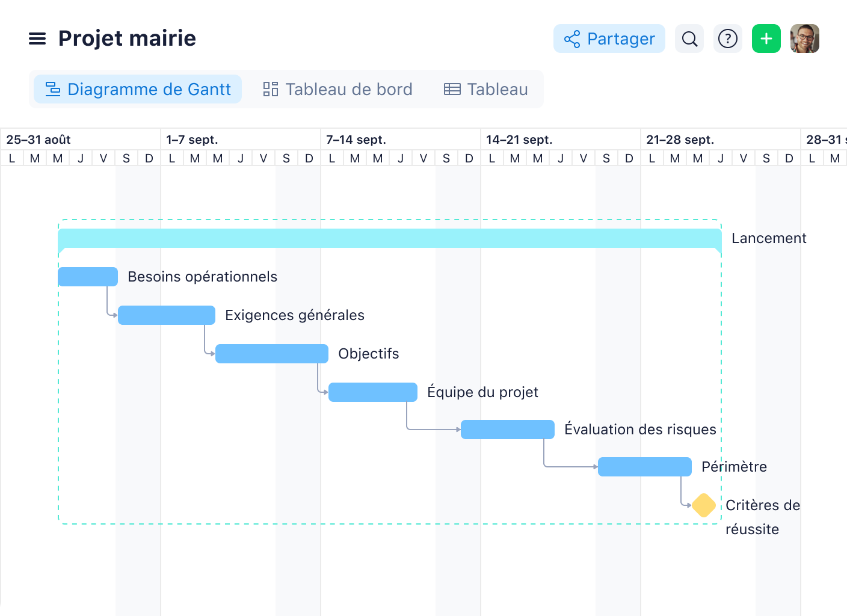The height and width of the screenshot is (616, 847).
Task: Click the Partager button
Action: tap(609, 38)
